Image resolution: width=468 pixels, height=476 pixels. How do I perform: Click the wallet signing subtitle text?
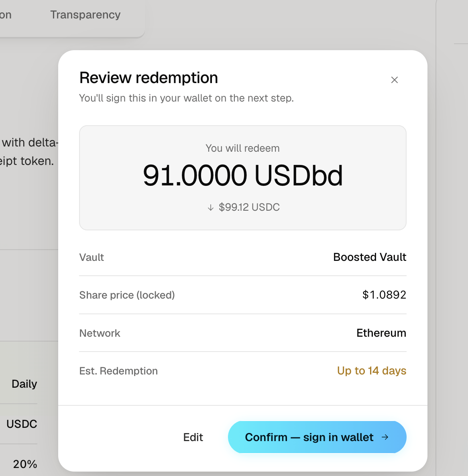186,98
